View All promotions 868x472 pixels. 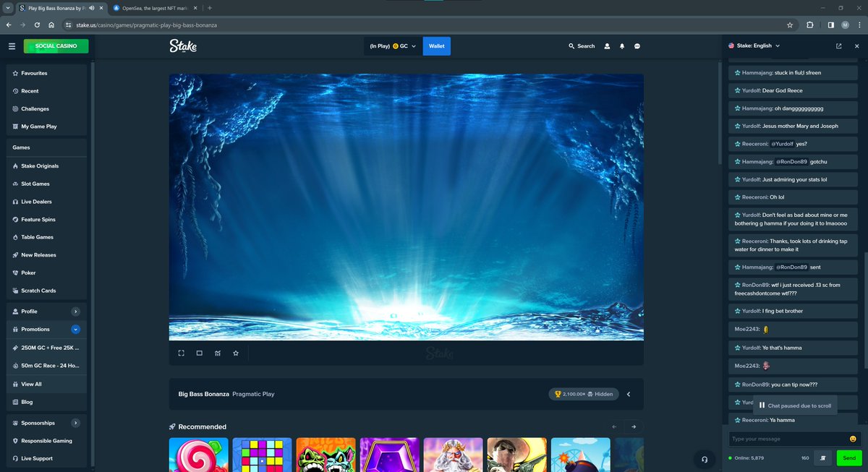point(47,384)
